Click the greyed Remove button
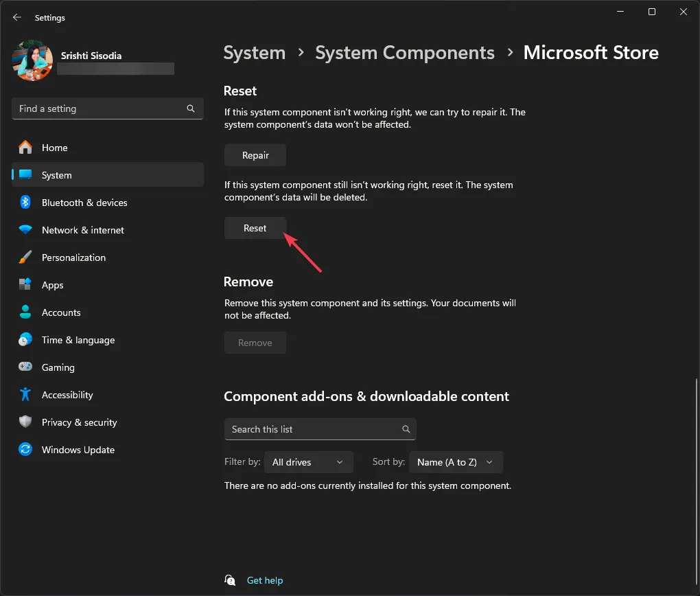This screenshot has height=596, width=700. click(255, 343)
